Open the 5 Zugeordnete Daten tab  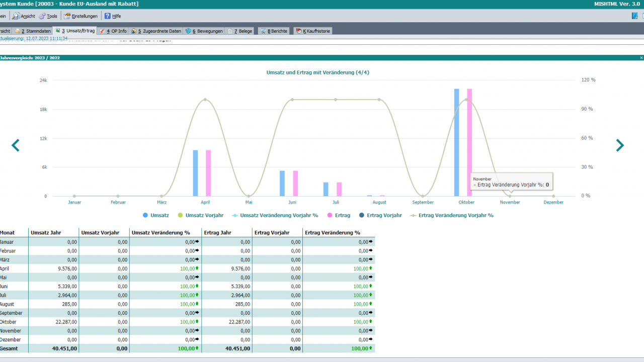(156, 31)
